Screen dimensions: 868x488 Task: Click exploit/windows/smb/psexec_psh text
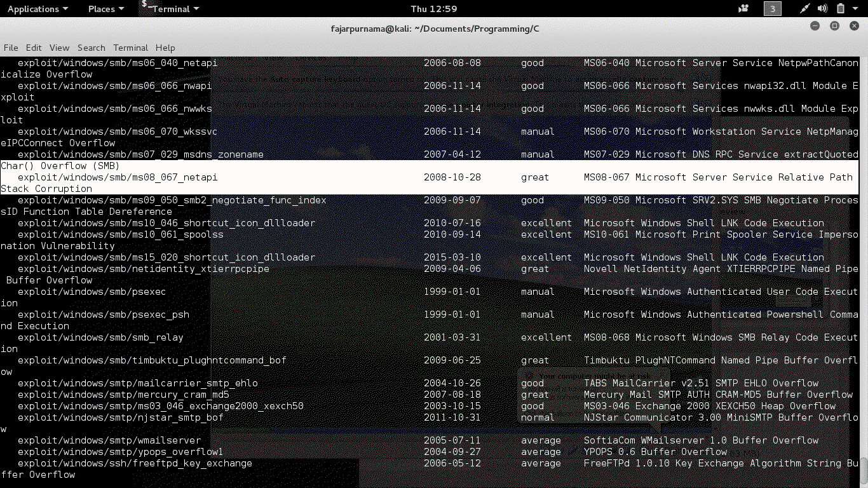104,315
